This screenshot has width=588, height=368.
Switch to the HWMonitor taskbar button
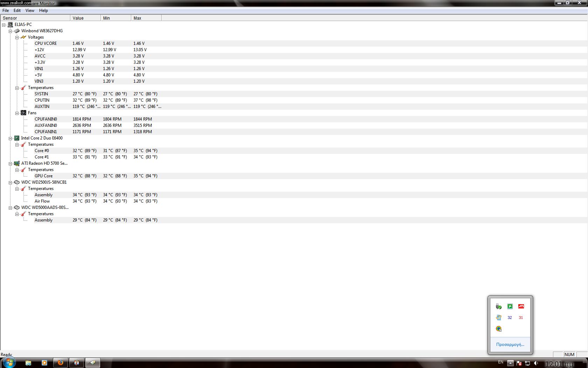click(92, 363)
